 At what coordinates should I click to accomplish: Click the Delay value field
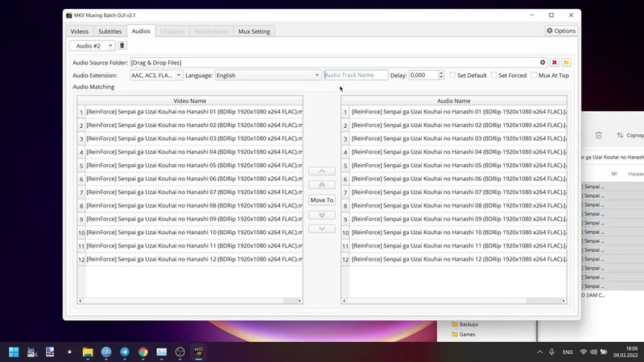[423, 75]
